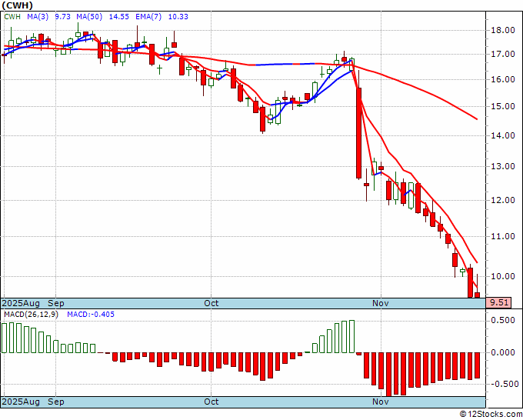523x420 pixels.
Task: Click the 12.00 price axis tick
Action: coord(505,200)
